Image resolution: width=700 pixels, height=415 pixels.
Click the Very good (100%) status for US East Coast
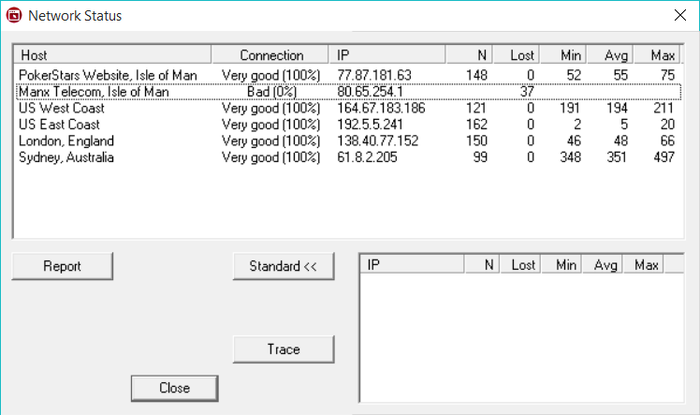pos(271,124)
